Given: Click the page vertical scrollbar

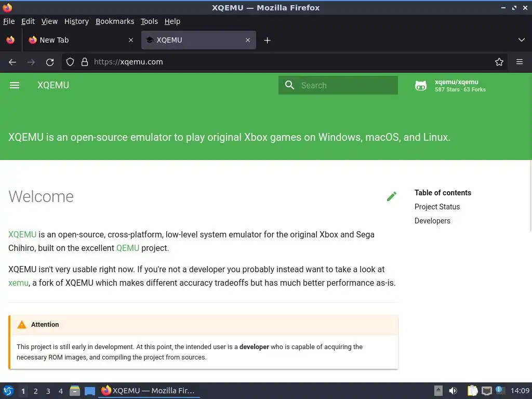Looking at the screenshot, I should [530, 196].
